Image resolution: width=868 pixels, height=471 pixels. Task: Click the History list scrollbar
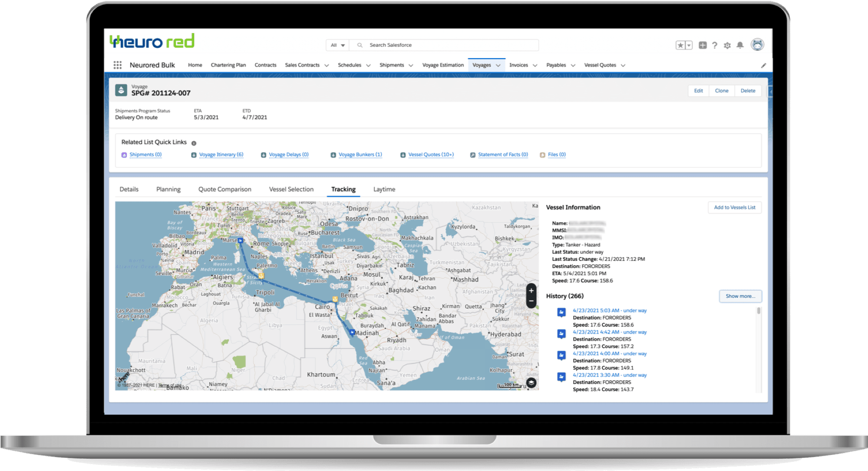tap(759, 311)
